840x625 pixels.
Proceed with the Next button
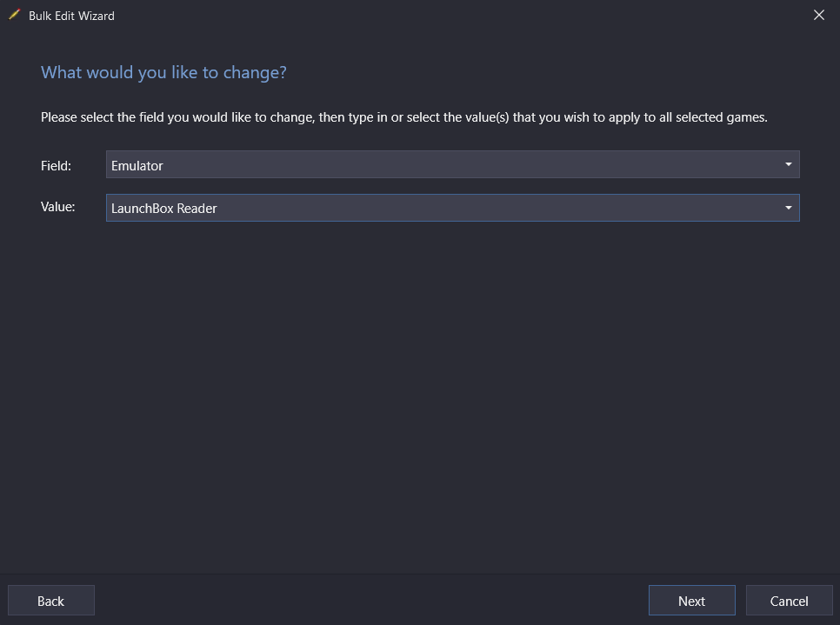691,601
